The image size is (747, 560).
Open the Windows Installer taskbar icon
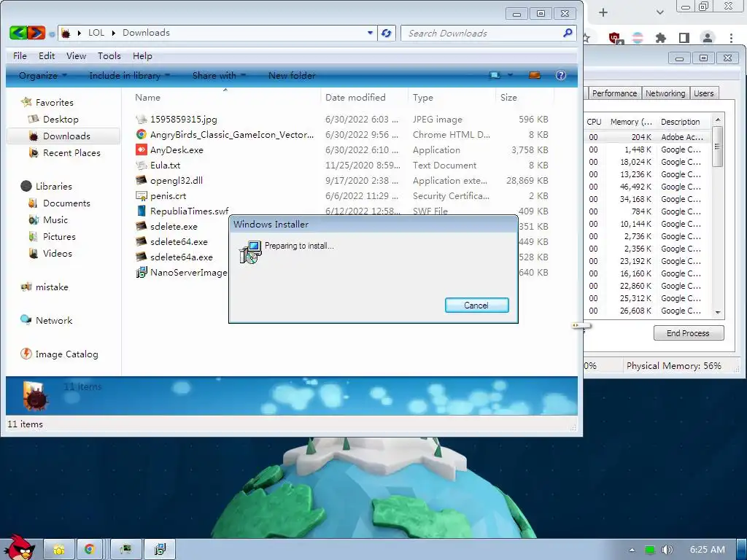[160, 549]
